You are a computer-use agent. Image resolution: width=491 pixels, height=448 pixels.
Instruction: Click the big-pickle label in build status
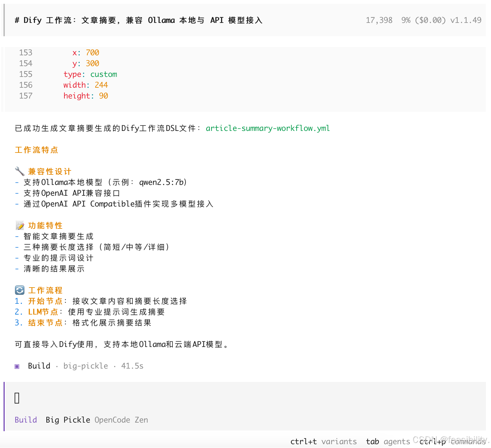point(86,366)
